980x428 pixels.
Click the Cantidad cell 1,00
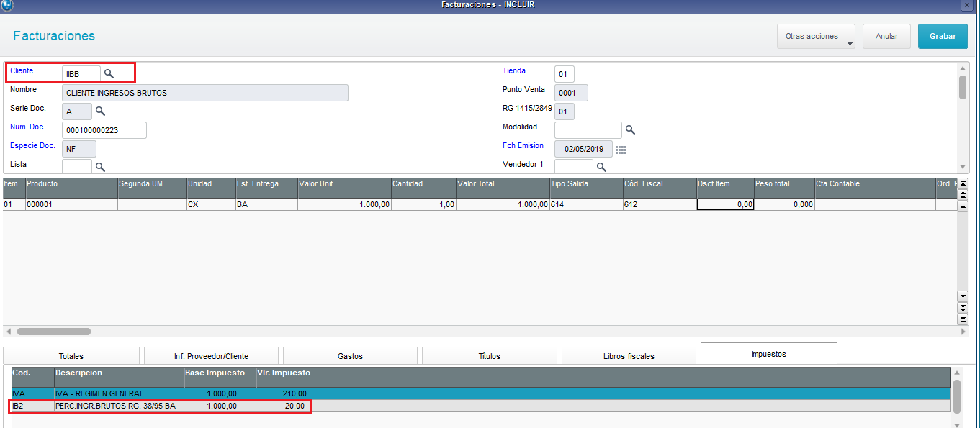click(x=424, y=204)
